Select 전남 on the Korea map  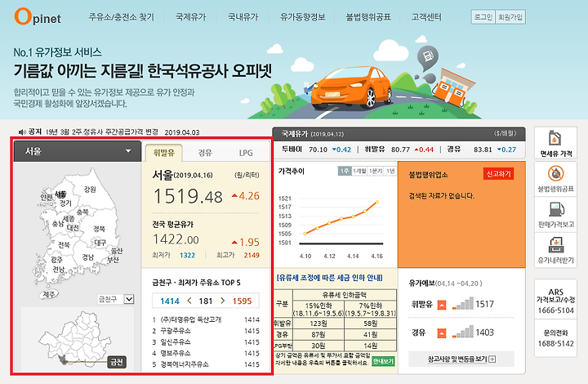tap(59, 270)
